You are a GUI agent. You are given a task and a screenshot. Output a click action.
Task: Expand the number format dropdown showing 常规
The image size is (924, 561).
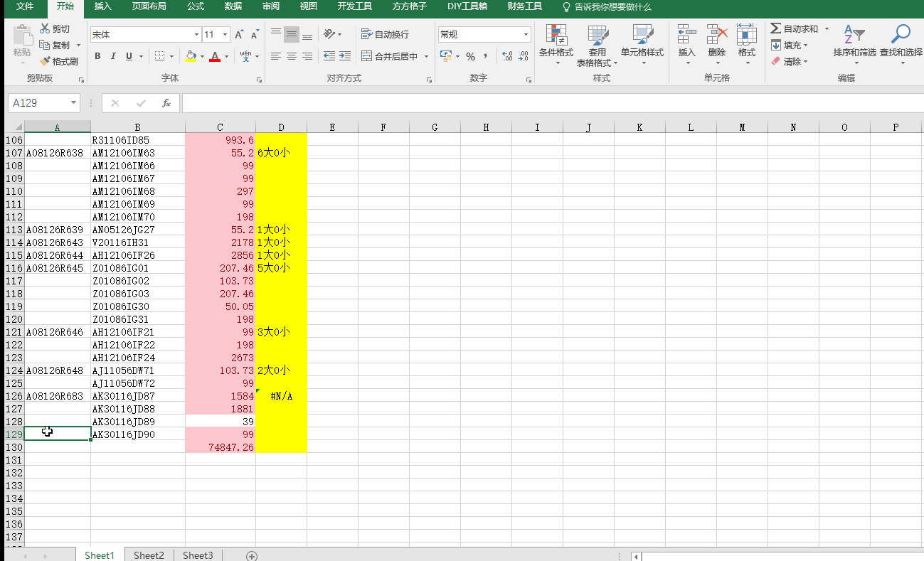pyautogui.click(x=526, y=35)
